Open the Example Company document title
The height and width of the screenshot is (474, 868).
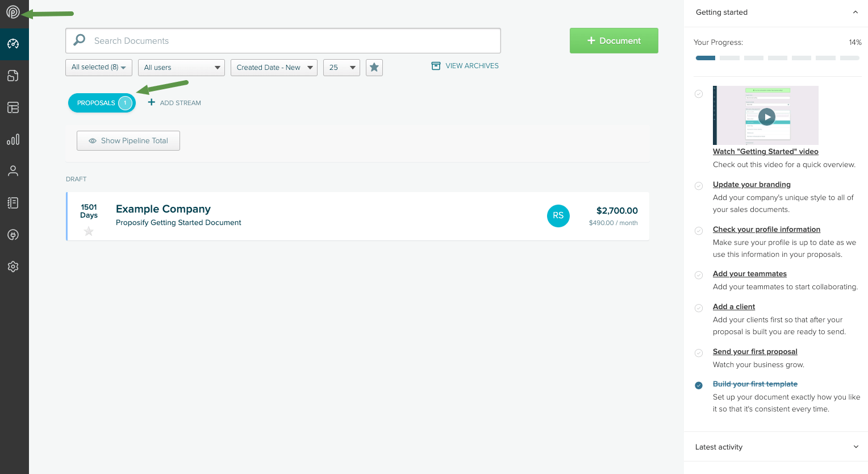click(163, 209)
